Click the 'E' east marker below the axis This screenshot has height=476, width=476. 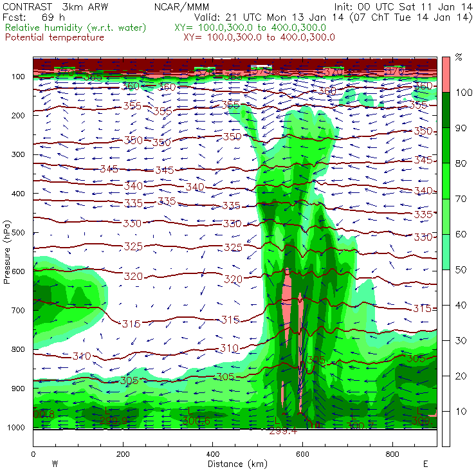tap(426, 464)
